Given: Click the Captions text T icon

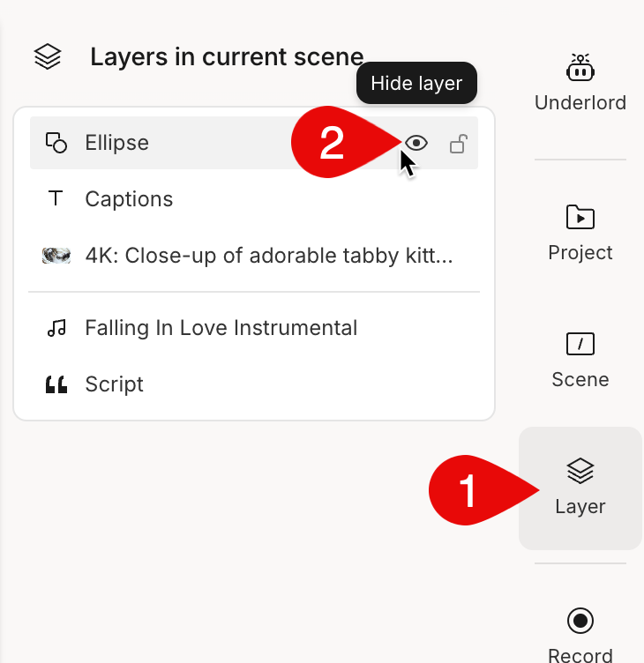Looking at the screenshot, I should [x=56, y=198].
